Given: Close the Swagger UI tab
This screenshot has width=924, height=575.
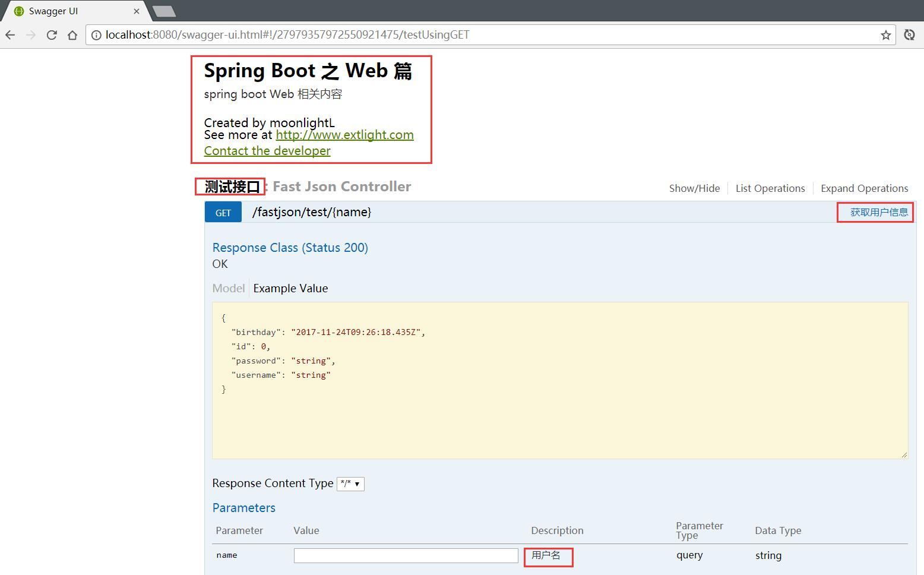Looking at the screenshot, I should click(x=137, y=11).
